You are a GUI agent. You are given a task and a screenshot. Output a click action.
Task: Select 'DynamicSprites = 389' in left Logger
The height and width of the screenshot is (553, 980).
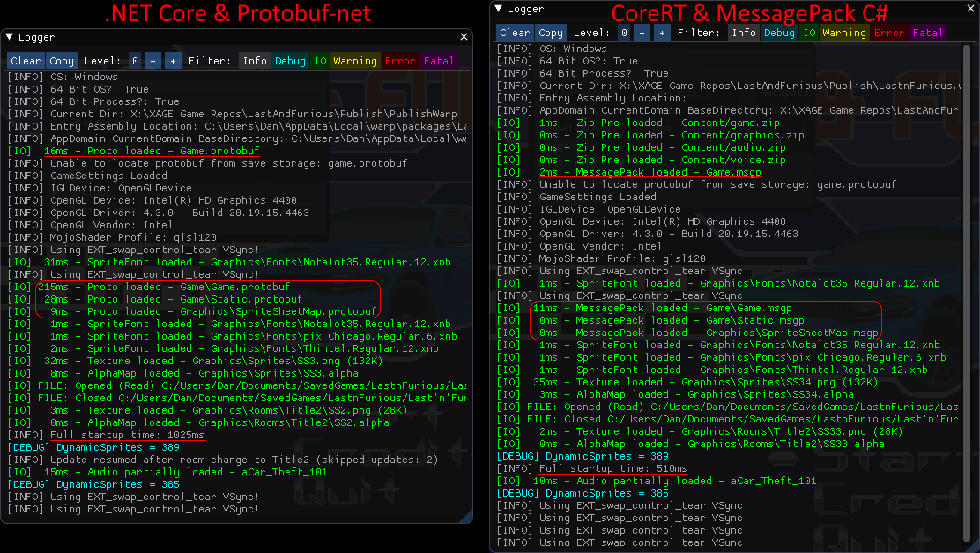click(x=93, y=447)
